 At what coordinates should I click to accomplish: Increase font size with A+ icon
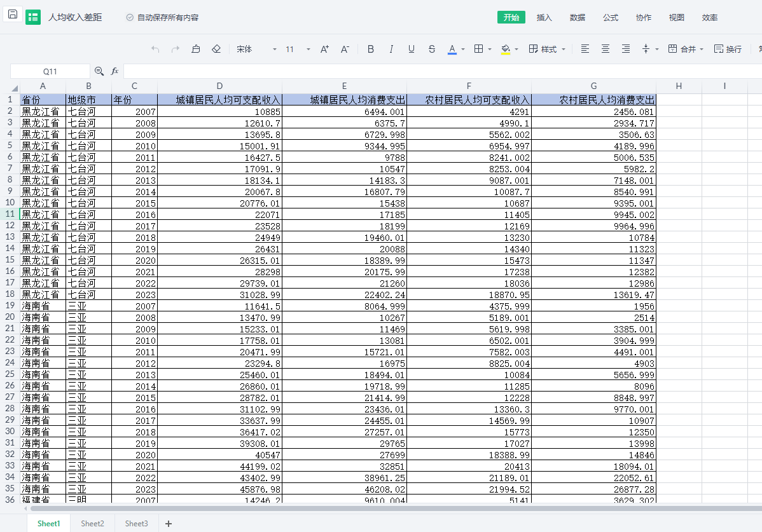pos(324,49)
